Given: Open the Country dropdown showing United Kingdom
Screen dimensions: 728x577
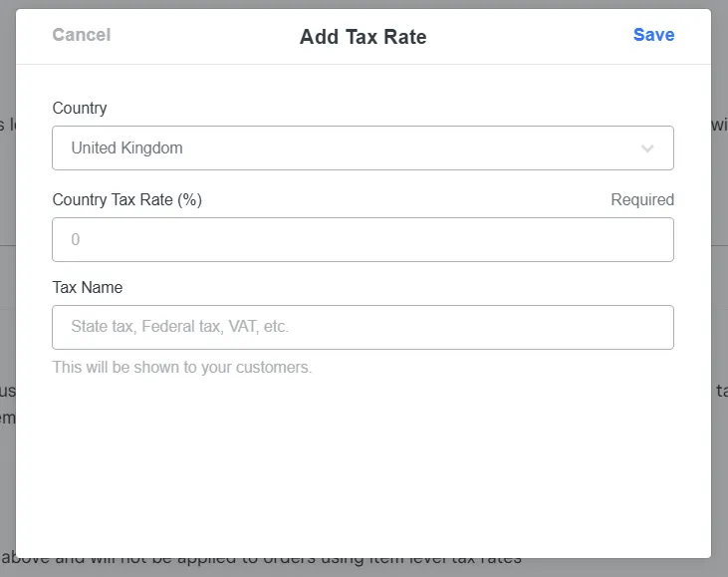Looking at the screenshot, I should (364, 147).
